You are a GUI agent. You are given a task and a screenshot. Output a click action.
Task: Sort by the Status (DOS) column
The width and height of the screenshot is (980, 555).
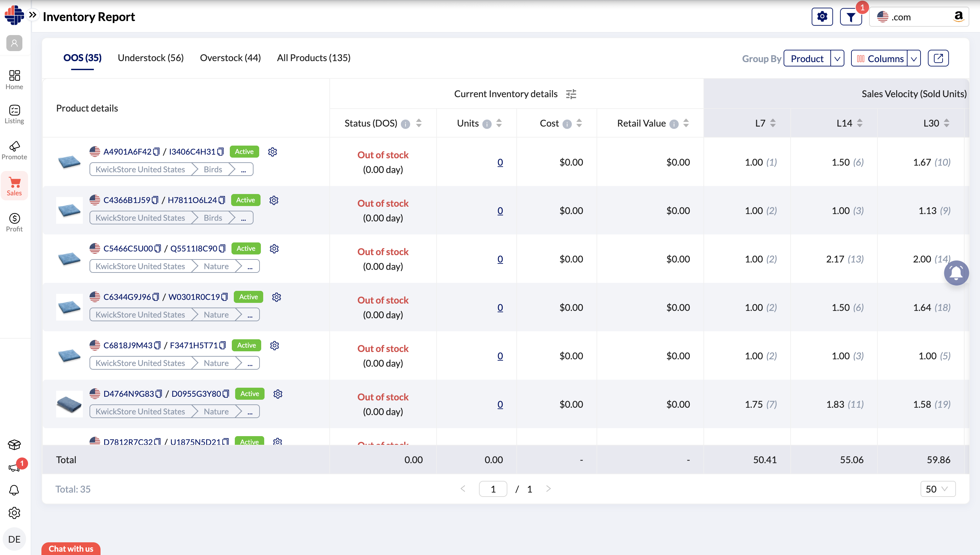pos(419,123)
